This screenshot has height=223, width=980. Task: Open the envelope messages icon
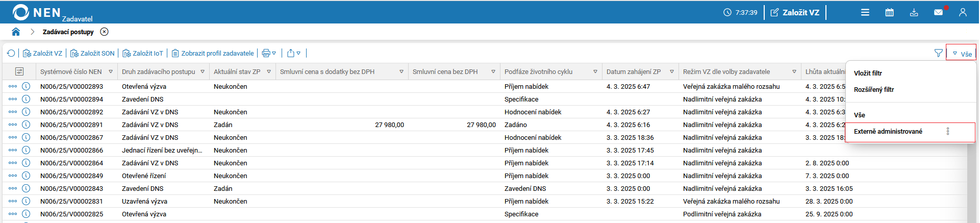938,12
